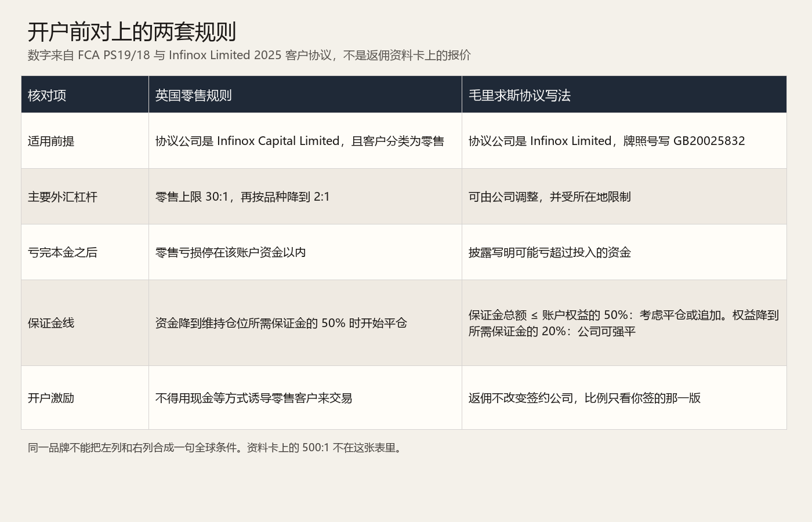Click the 亏完本金之后 row label

(85, 252)
